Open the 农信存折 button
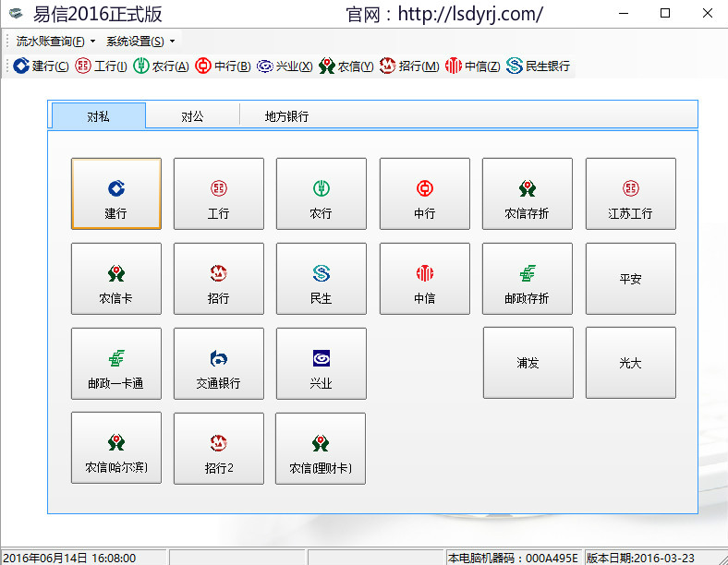 click(528, 194)
